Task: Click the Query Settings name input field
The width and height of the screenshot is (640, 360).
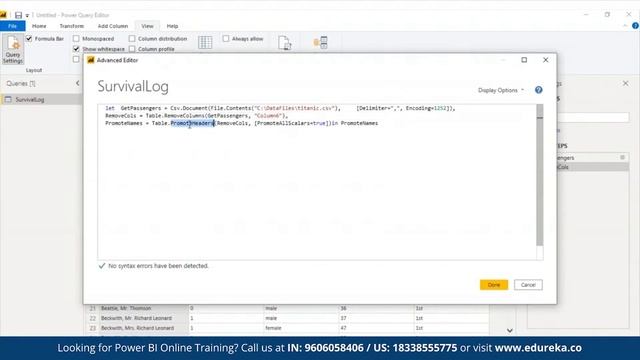Action: [x=593, y=118]
